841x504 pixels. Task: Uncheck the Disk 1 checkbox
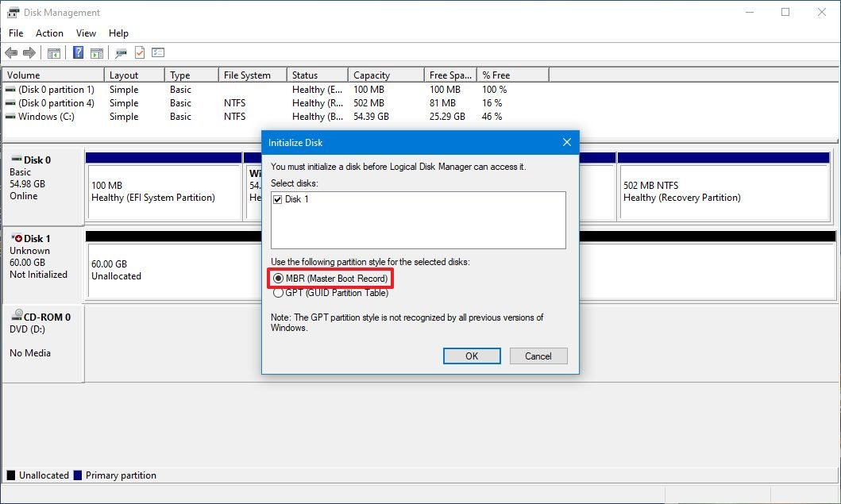point(277,199)
